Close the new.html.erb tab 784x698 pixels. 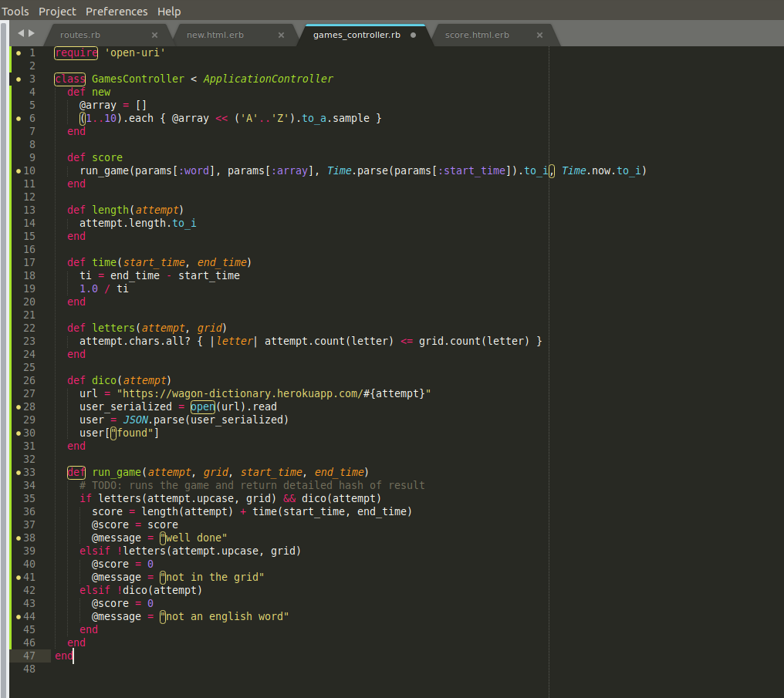[x=281, y=35]
